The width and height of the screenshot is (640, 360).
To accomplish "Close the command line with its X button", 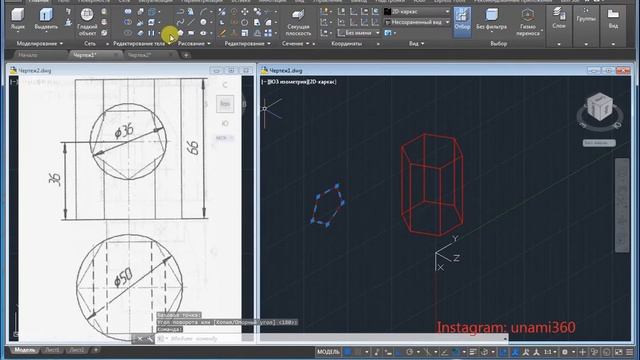I will pyautogui.click(x=140, y=338).
